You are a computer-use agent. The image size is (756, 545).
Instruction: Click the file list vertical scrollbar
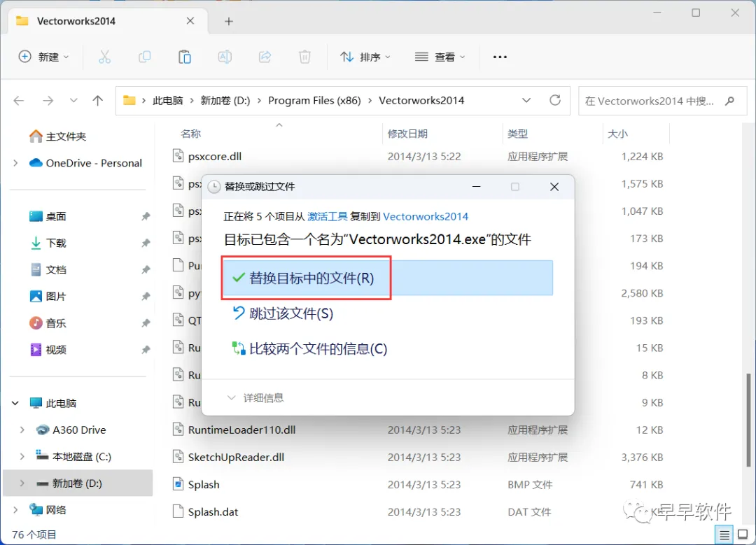click(x=748, y=419)
